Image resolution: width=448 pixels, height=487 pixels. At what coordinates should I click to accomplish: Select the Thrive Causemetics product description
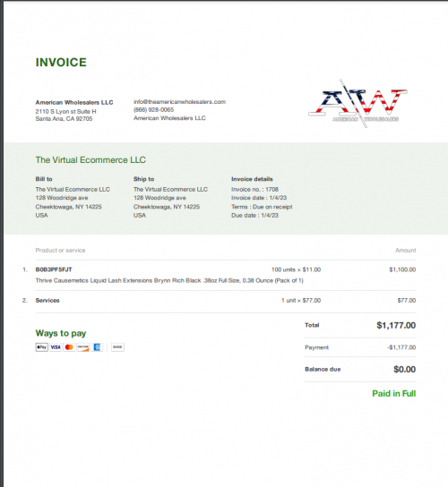[169, 280]
